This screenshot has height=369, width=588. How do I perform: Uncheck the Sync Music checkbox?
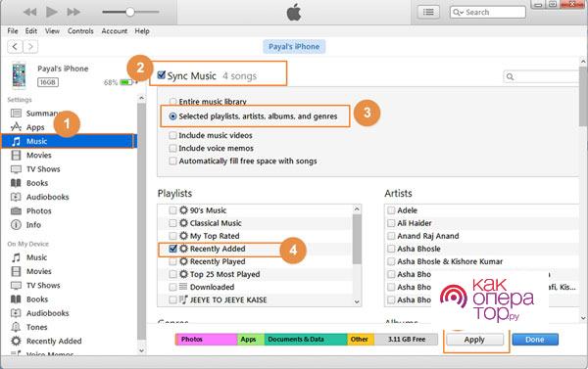click(x=162, y=74)
